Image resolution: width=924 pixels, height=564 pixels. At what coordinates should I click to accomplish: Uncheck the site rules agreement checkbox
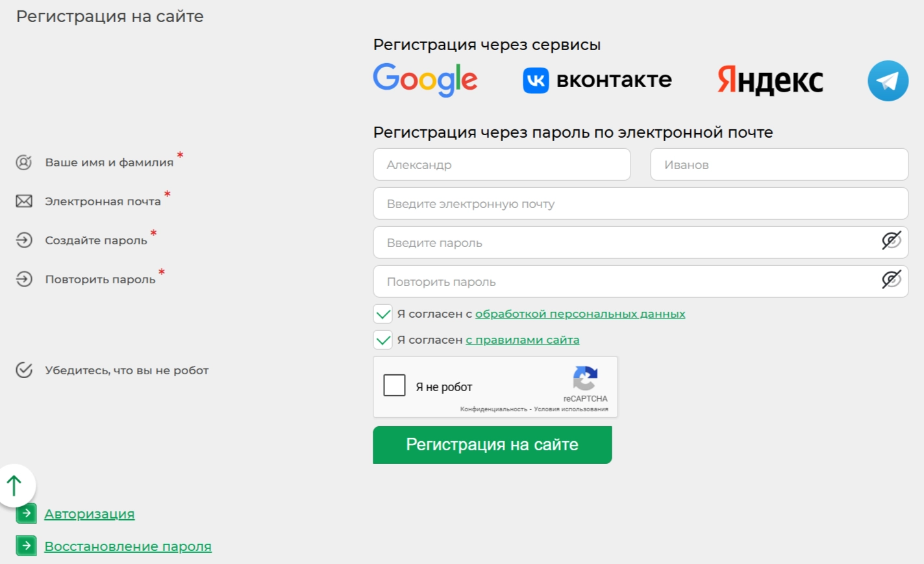pos(383,340)
